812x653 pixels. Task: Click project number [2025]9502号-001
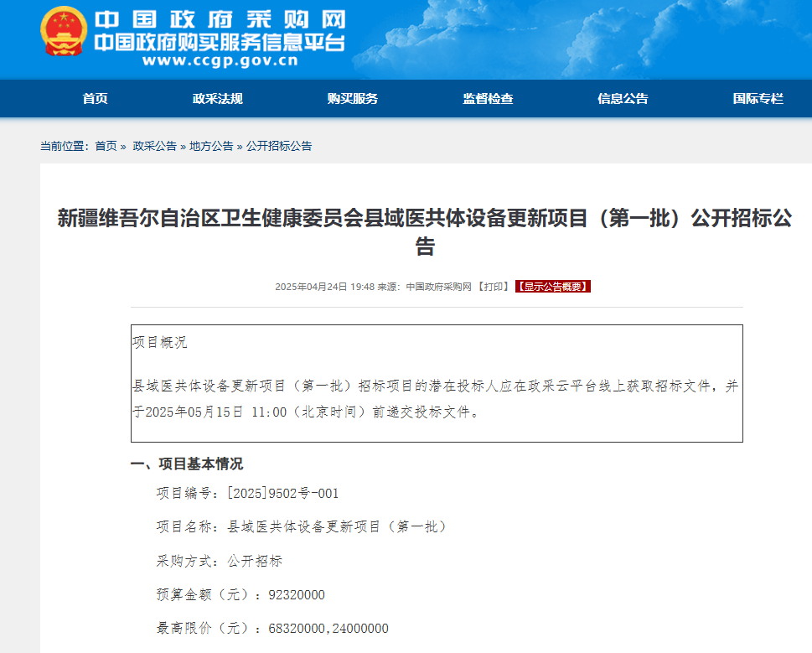point(283,493)
